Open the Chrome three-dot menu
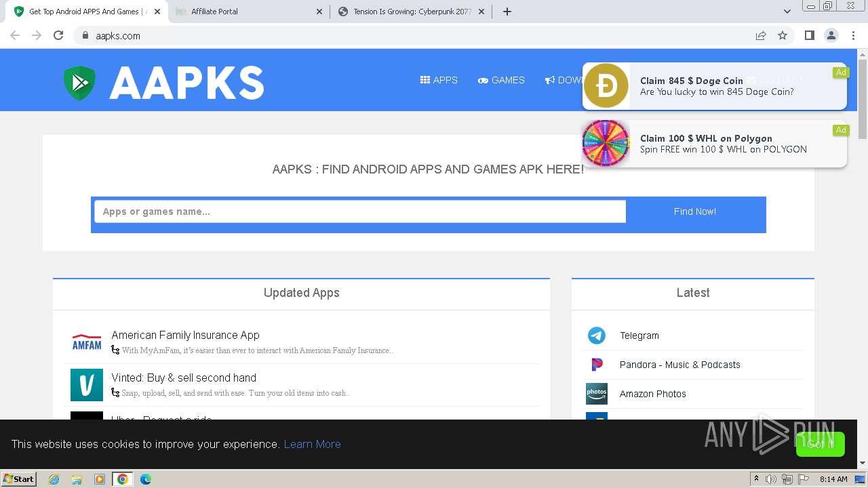868x488 pixels. click(853, 35)
